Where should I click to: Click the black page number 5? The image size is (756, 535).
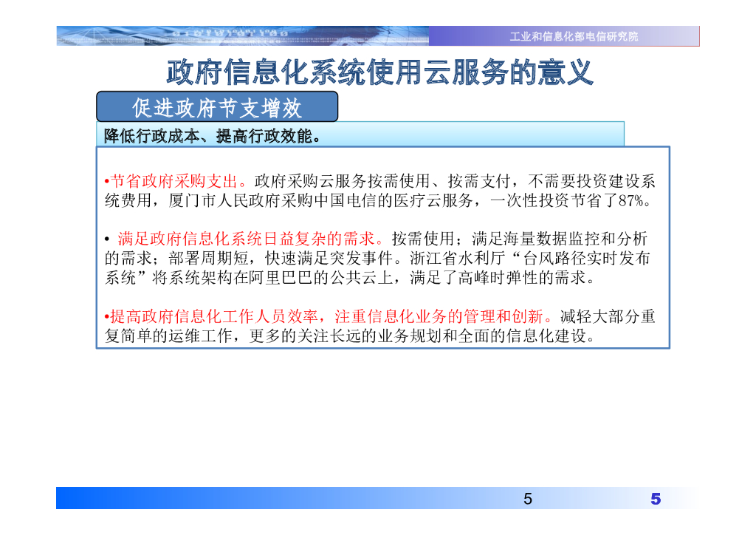pyautogui.click(x=528, y=499)
